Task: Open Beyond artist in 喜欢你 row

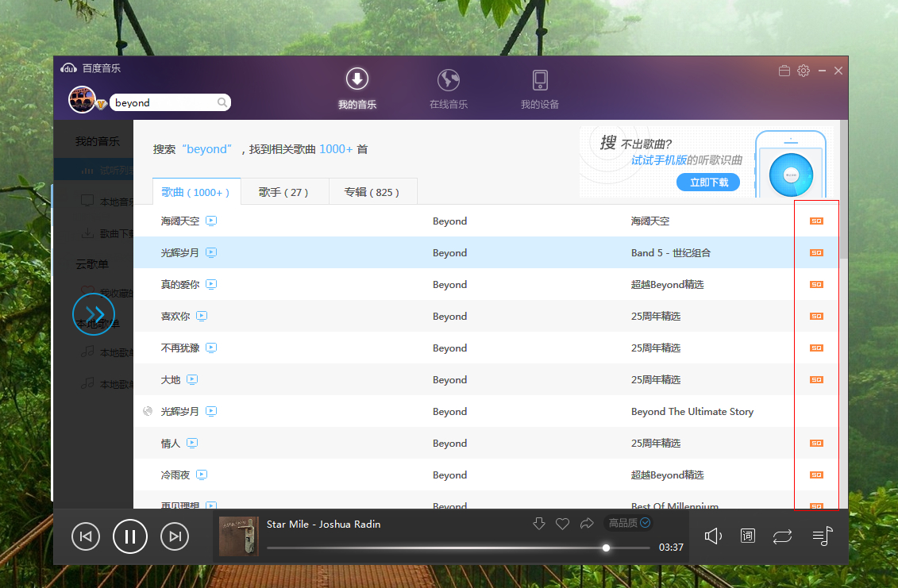Action: click(449, 316)
